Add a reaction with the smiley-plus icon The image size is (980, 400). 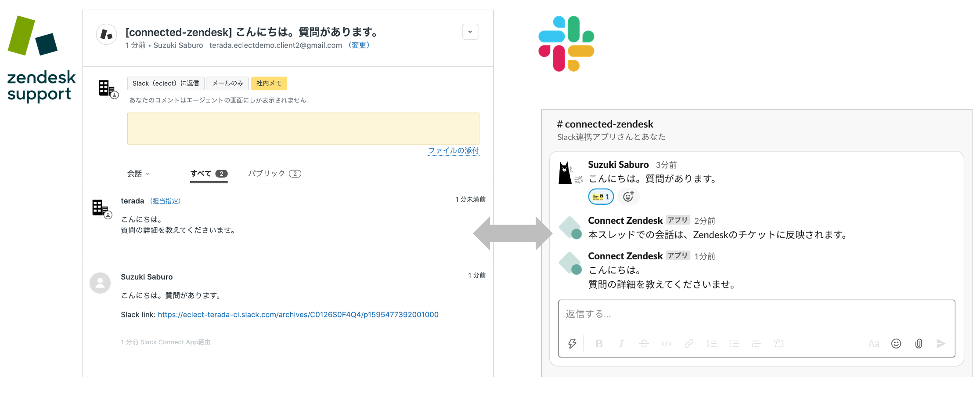point(628,196)
